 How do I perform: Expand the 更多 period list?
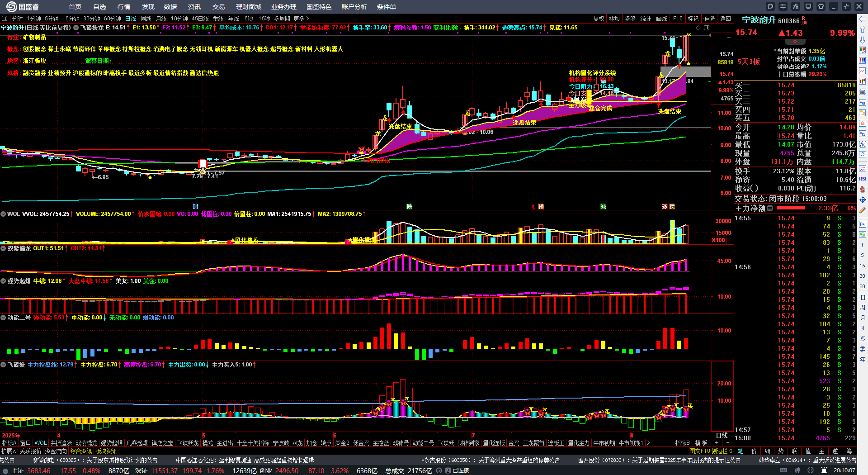[x=301, y=19]
